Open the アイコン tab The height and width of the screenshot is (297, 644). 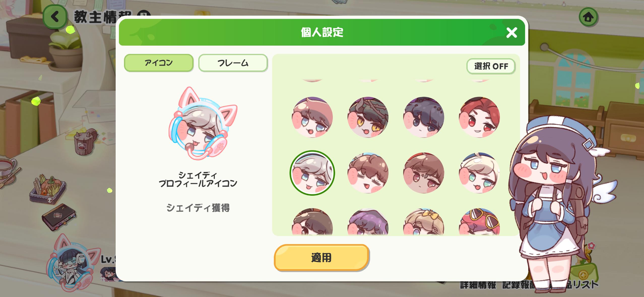(159, 63)
